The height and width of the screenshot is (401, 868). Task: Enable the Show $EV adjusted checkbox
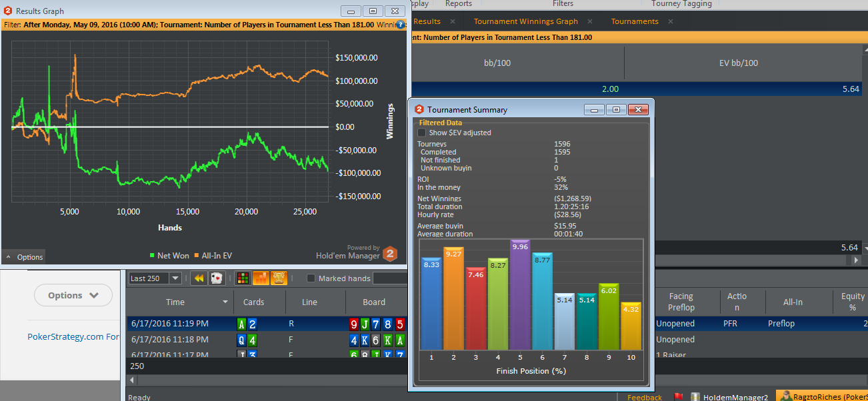421,133
